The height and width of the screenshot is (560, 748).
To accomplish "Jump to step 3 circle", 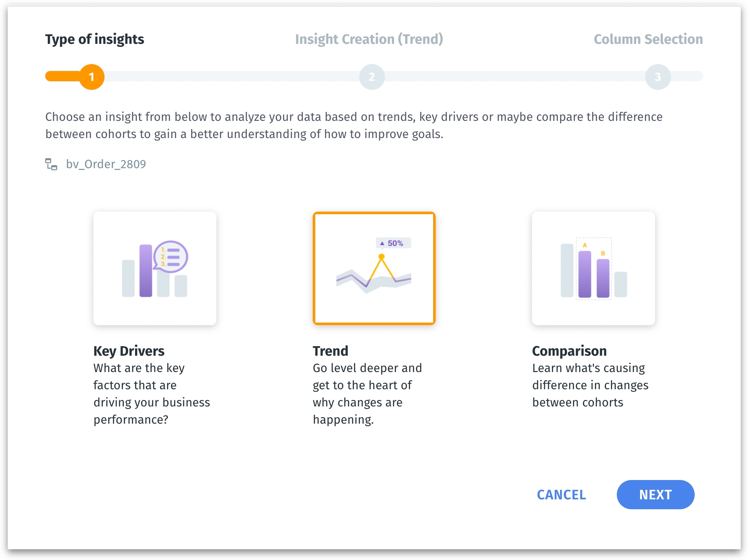I will pos(658,77).
